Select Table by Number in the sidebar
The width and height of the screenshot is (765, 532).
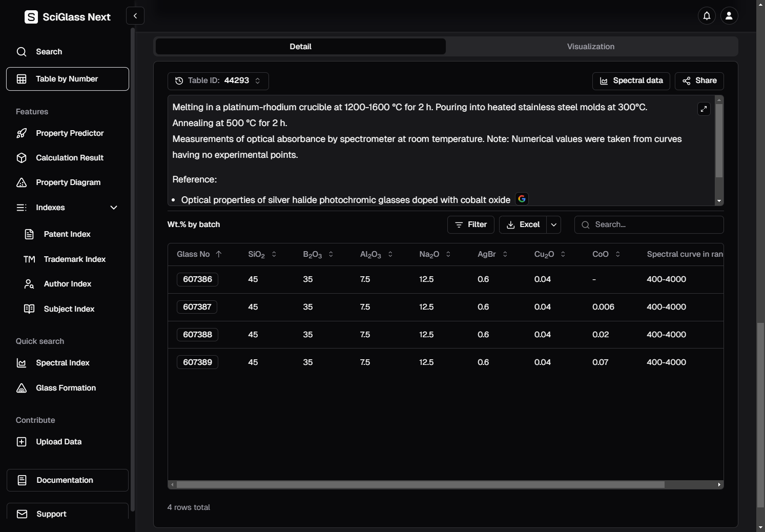coord(67,79)
